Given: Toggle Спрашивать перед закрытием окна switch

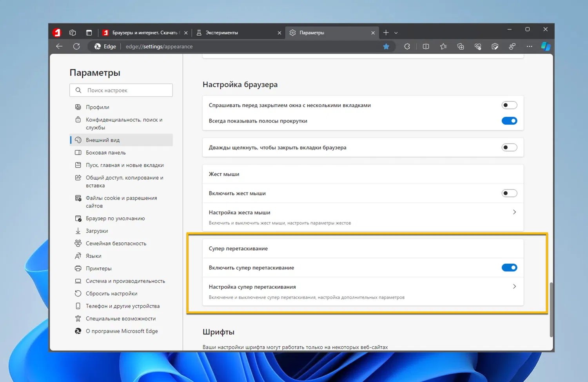Looking at the screenshot, I should point(509,105).
